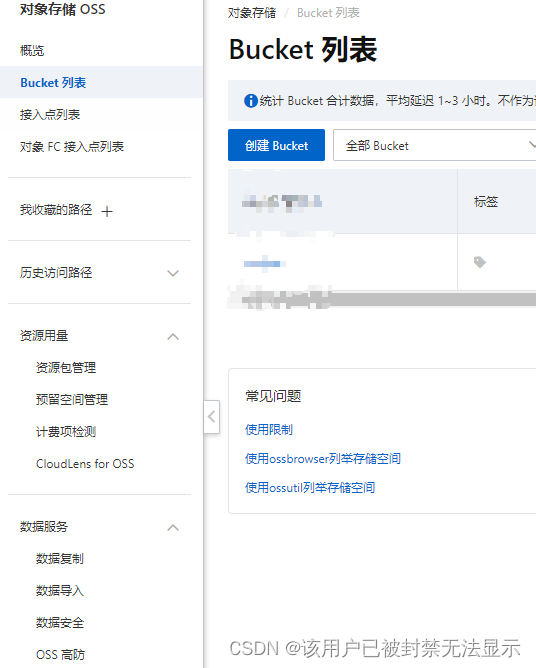Add a favorite path with the plus icon
536x668 pixels.
(x=107, y=211)
